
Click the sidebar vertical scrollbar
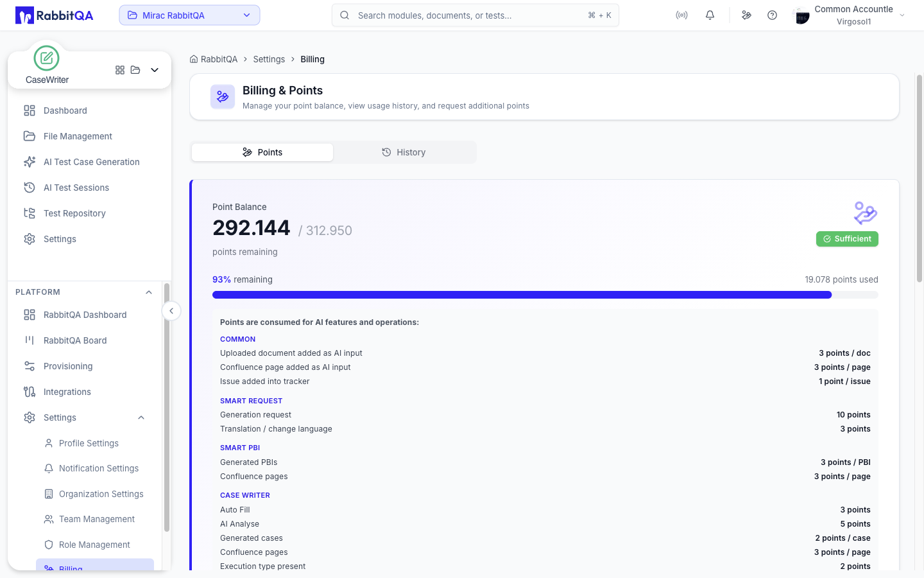coord(167,407)
